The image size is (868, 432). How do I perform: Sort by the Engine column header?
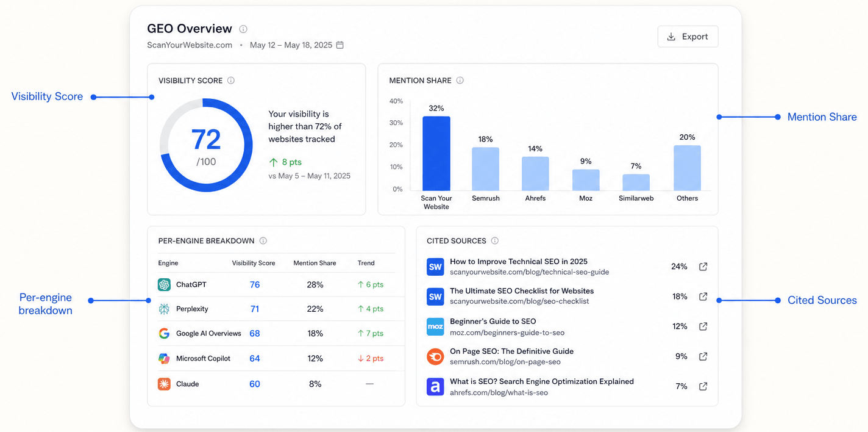tap(168, 263)
